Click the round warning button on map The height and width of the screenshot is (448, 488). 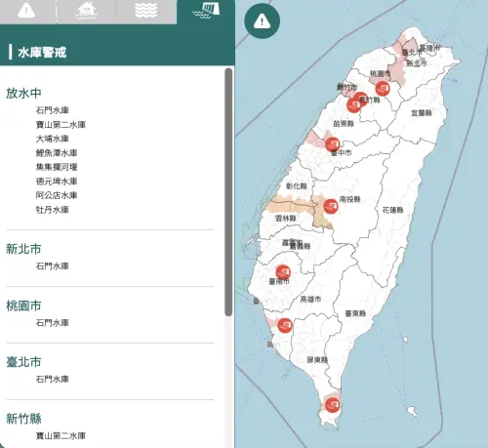point(262,21)
